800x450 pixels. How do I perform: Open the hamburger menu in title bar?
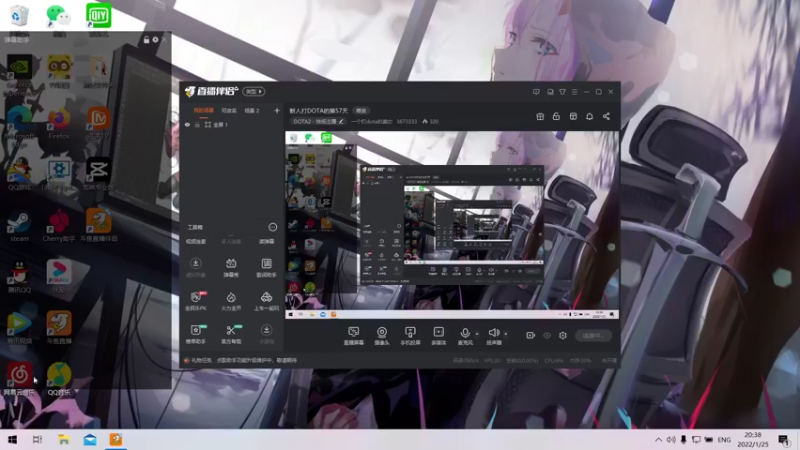click(x=574, y=92)
